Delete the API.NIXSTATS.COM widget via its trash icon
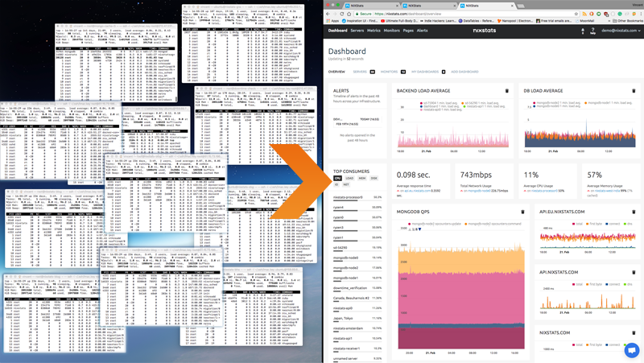 [634, 272]
